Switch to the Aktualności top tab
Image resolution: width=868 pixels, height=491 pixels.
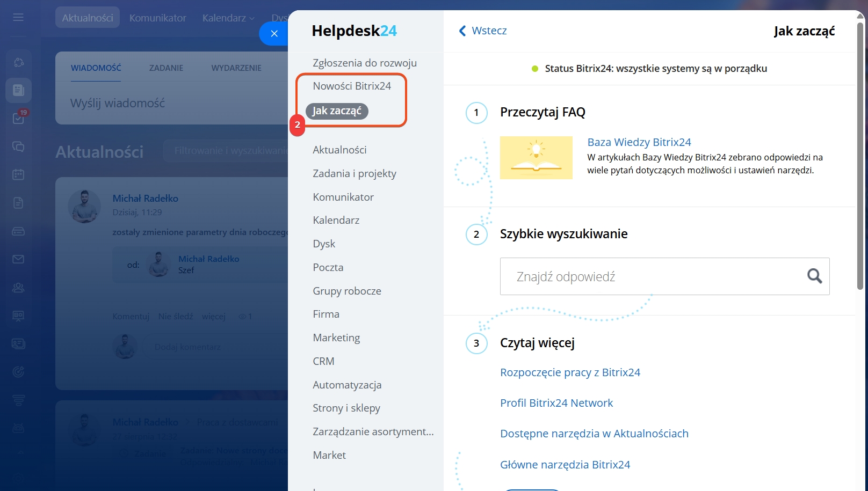tap(88, 18)
